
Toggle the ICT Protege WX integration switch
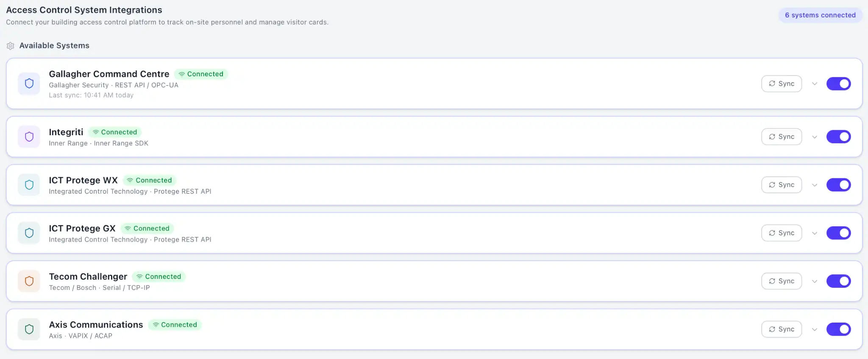(838, 185)
